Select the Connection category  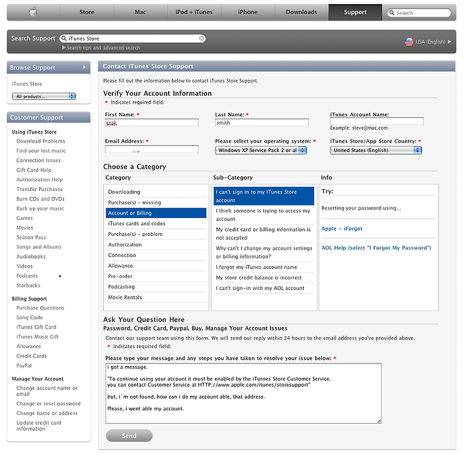coord(156,255)
